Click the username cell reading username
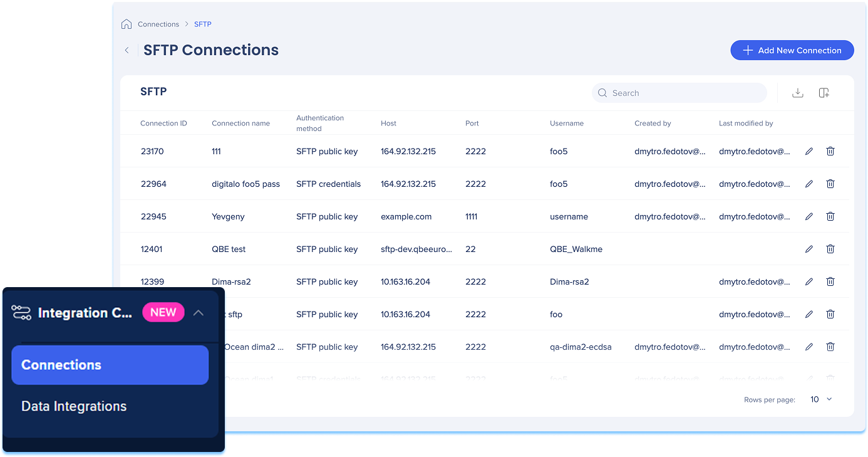Viewport: 868px width, 457px height. (x=569, y=216)
